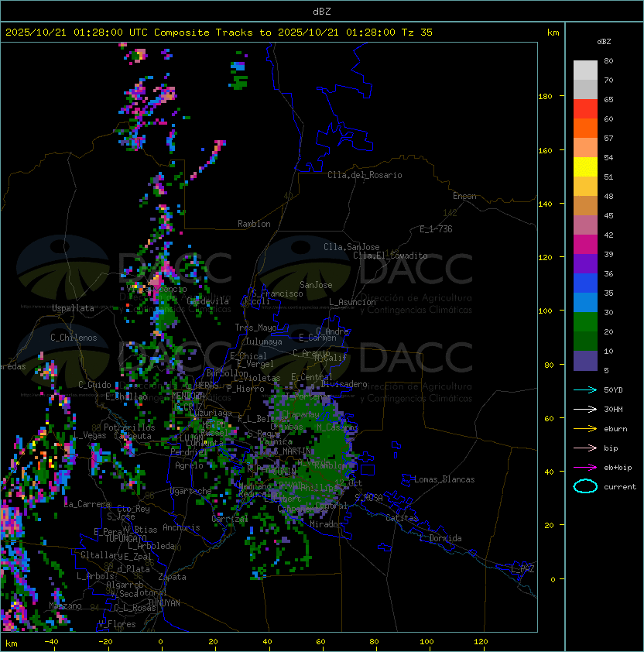Click the L_PAZ place label
Viewport: 644px width, 652px height.
click(522, 569)
